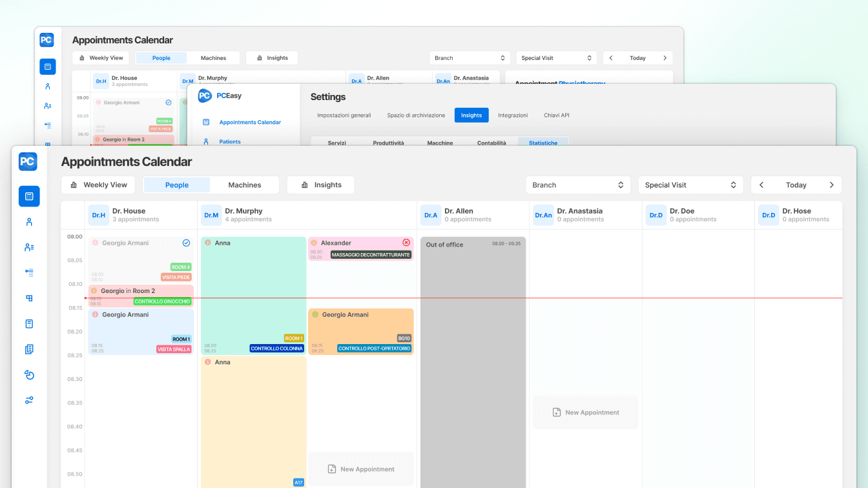Click New Appointment in Dr. Anastasia's column
The image size is (868, 488).
pyautogui.click(x=585, y=412)
